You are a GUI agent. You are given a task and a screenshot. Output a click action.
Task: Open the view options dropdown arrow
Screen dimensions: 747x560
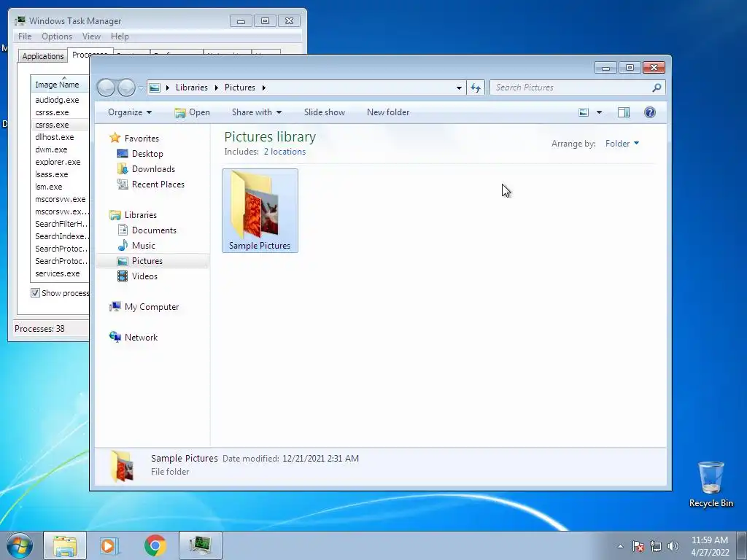[x=599, y=112]
